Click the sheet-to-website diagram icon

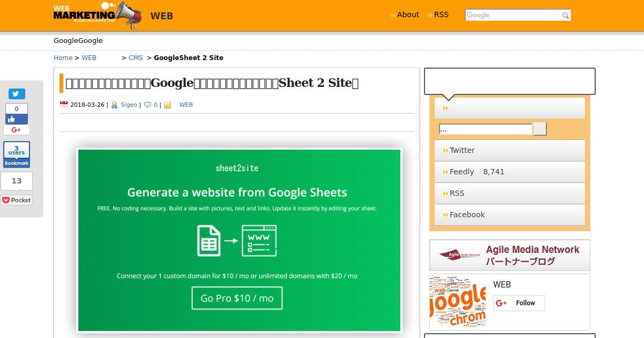[237, 240]
